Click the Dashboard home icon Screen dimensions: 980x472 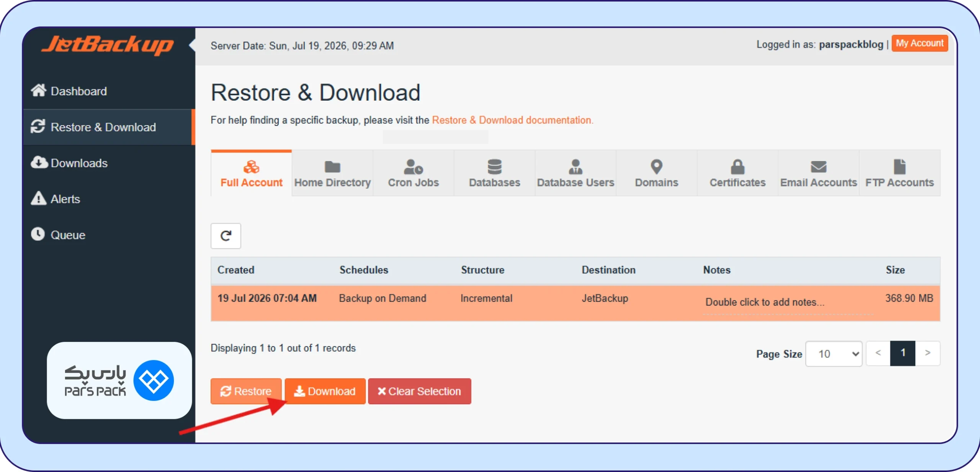[38, 90]
